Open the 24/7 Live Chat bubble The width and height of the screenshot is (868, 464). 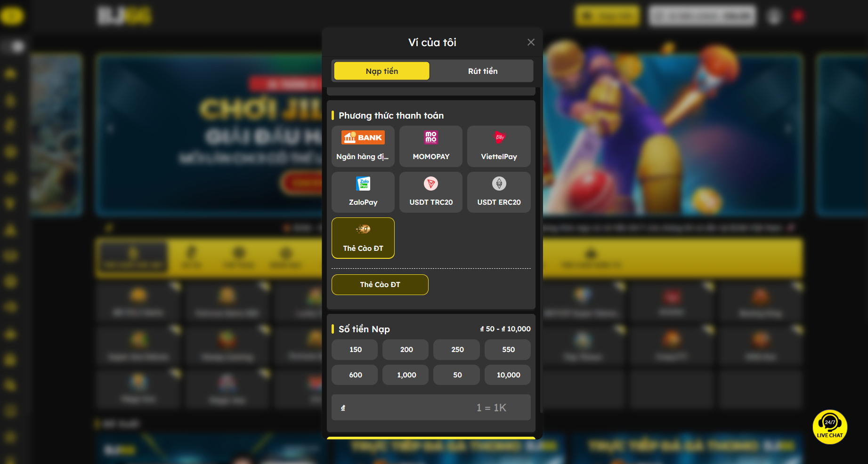click(x=830, y=427)
